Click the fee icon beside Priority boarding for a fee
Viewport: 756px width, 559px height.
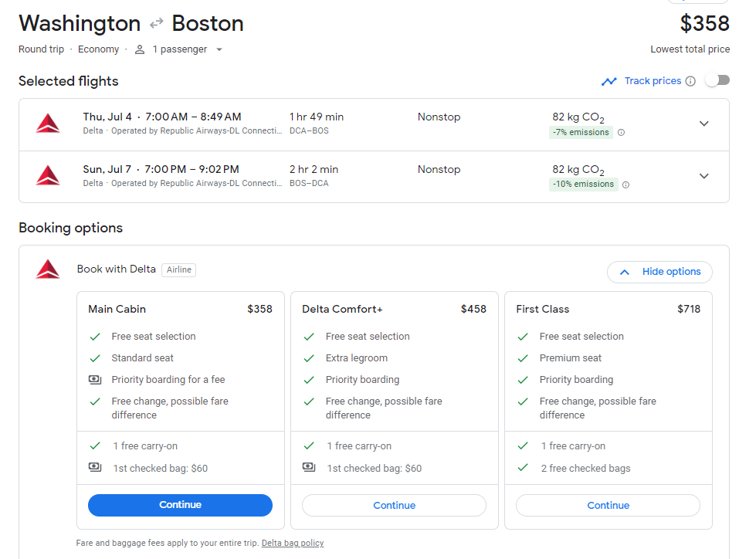tap(95, 380)
